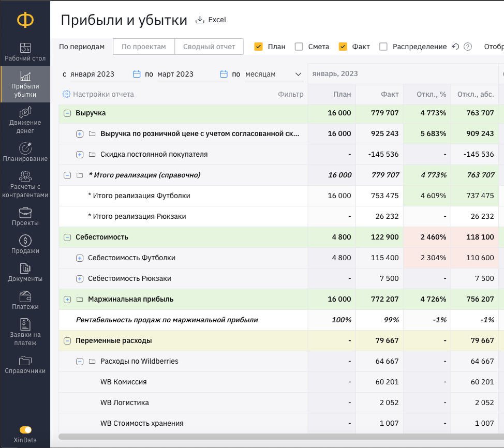
Task: Expand Себестоимость Футболки row
Action: point(80,258)
